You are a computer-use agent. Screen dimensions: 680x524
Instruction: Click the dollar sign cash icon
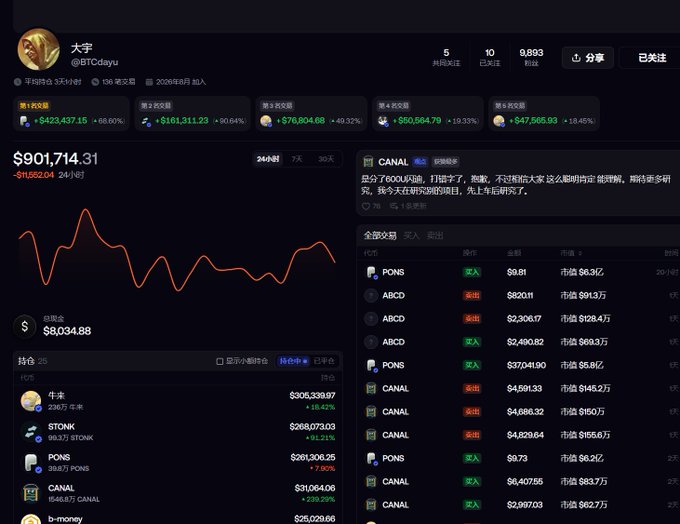[25, 326]
